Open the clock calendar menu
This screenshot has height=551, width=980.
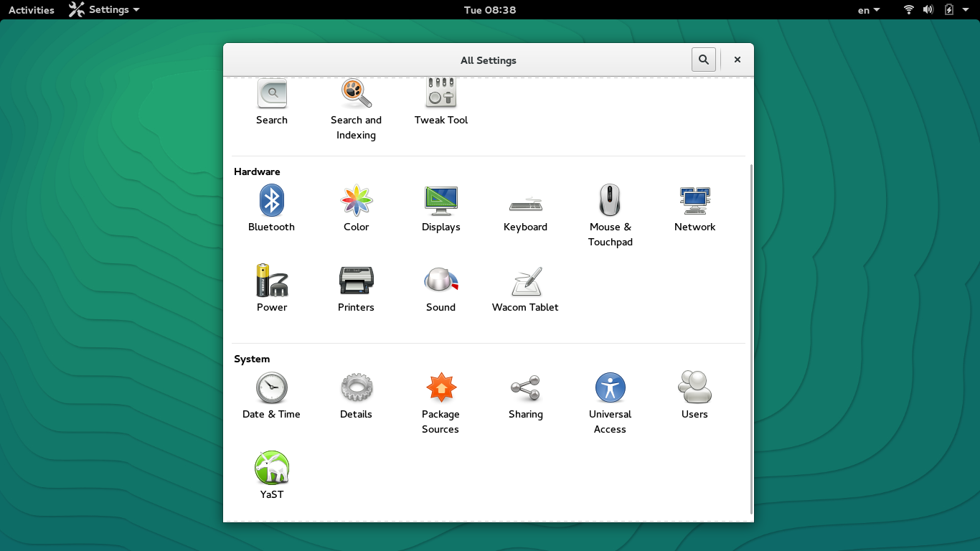(490, 10)
